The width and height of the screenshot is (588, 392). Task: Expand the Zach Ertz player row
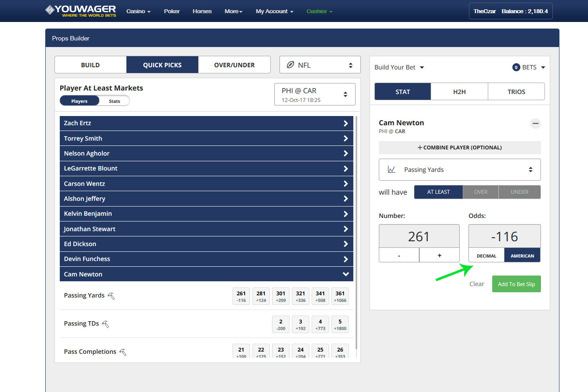[x=207, y=123]
